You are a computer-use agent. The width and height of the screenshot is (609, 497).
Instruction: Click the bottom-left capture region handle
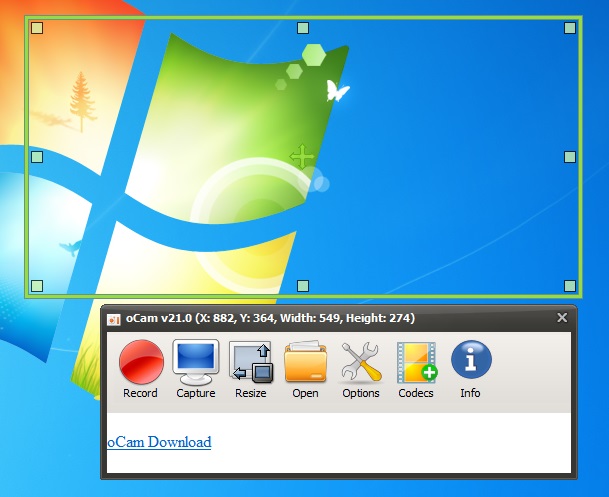[37, 286]
